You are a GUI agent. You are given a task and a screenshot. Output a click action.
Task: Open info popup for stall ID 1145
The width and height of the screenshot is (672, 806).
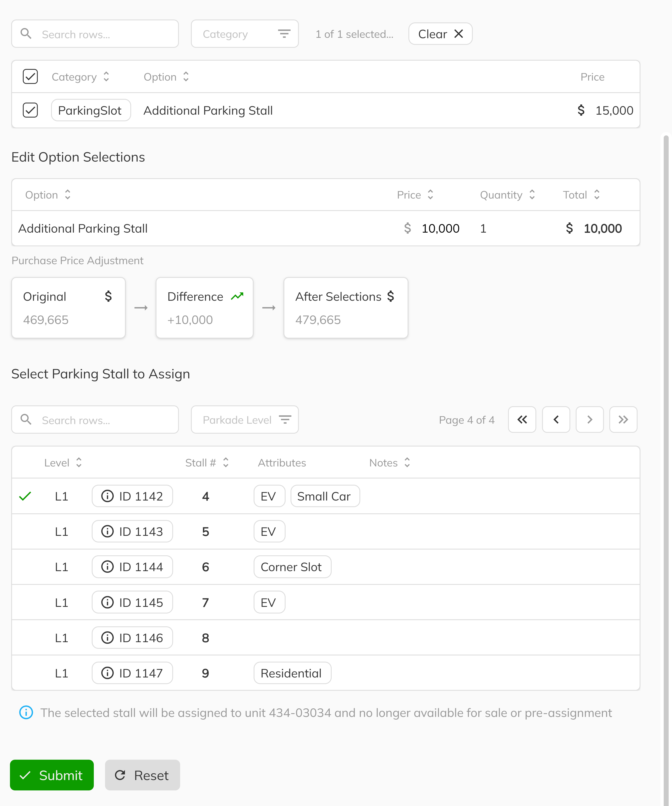coord(107,602)
